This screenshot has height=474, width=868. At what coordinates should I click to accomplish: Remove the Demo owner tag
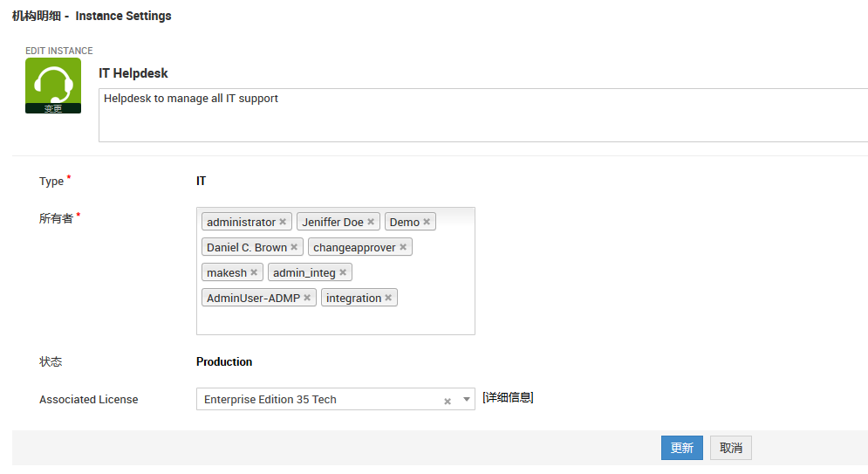427,223
